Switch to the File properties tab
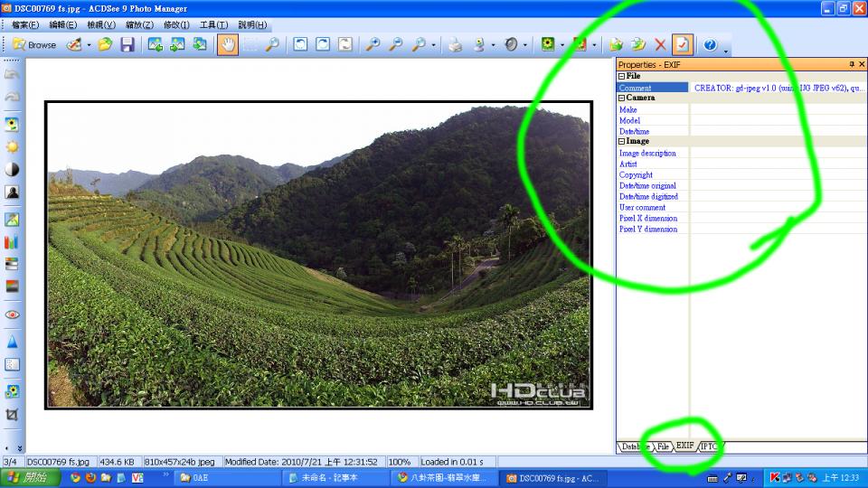Viewport: 868px width, 488px height. [x=664, y=446]
